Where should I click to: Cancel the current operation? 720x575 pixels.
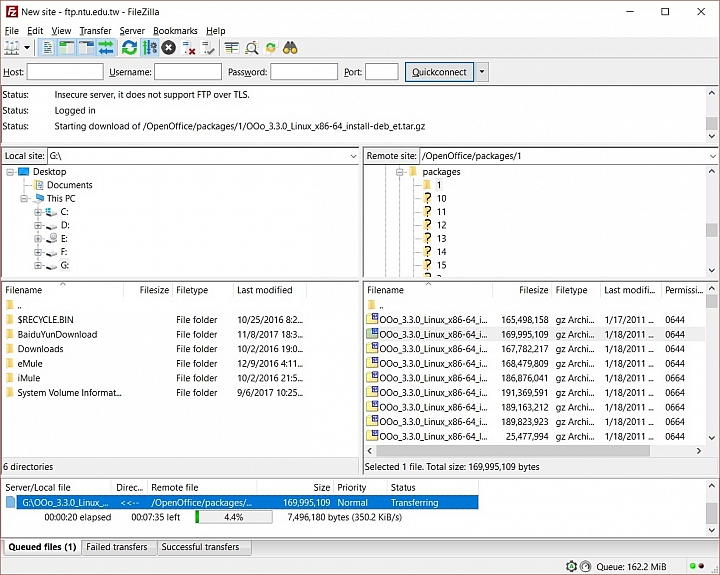pyautogui.click(x=169, y=48)
